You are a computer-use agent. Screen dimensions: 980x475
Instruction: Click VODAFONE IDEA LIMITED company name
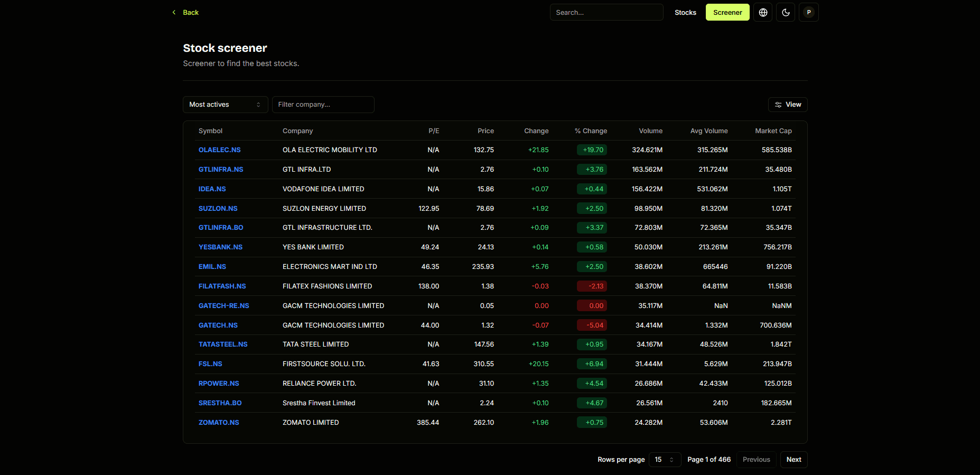[323, 189]
